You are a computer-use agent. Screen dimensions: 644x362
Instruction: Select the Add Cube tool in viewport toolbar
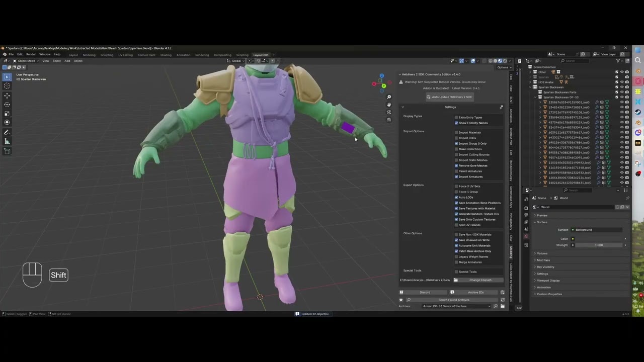click(x=7, y=151)
